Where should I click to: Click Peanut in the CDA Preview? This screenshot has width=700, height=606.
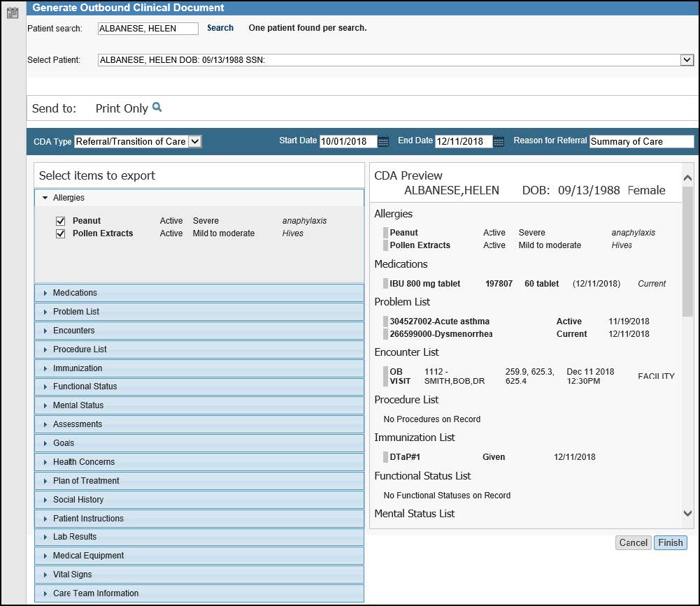pyautogui.click(x=403, y=233)
